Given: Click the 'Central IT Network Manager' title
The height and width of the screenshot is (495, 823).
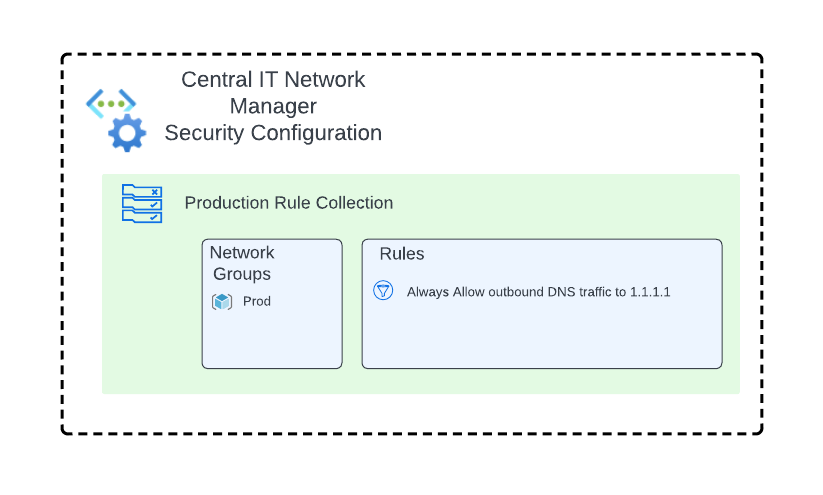Looking at the screenshot, I should (x=273, y=93).
